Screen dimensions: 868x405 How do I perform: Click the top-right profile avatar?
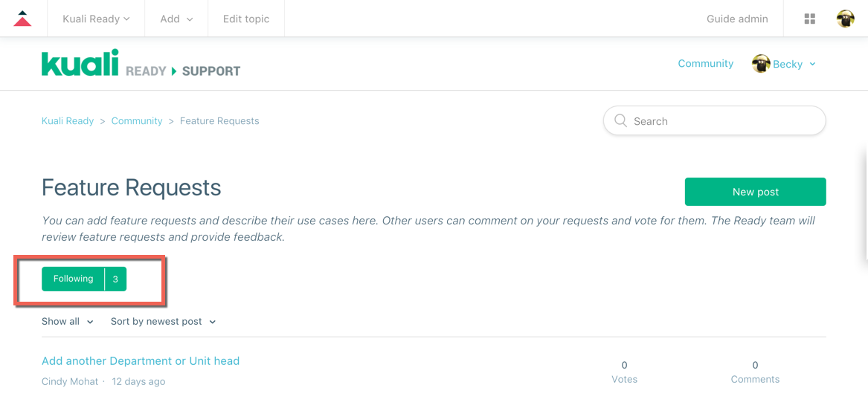point(845,19)
